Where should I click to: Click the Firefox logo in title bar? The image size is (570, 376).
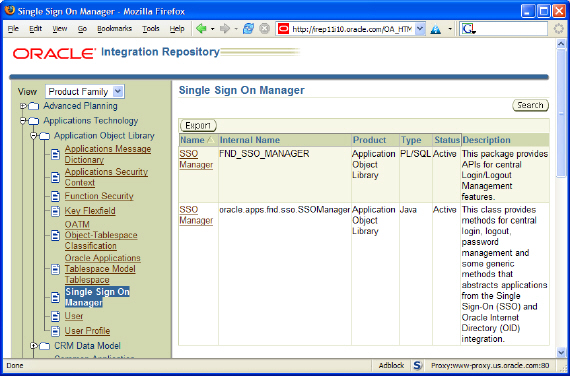point(9,10)
